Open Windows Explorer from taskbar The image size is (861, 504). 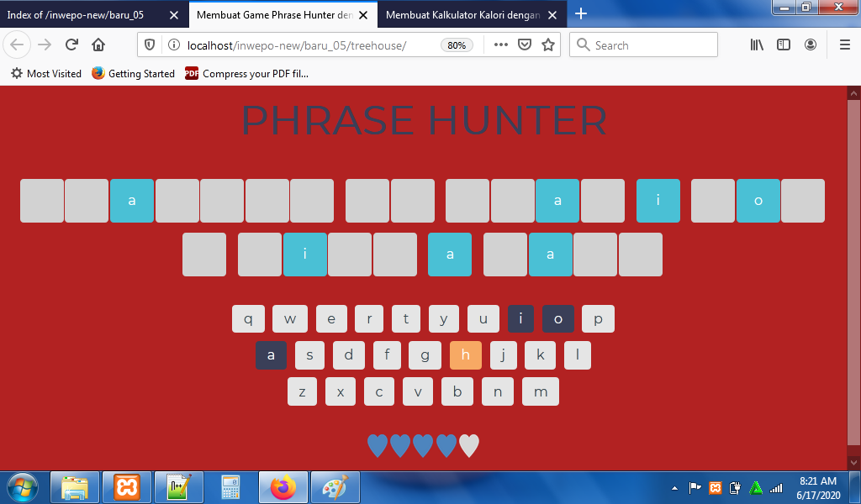click(75, 487)
